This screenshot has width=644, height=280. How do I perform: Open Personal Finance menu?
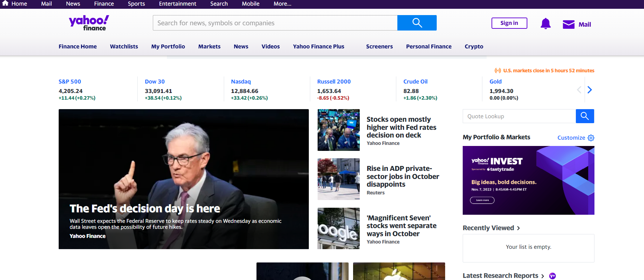(x=429, y=46)
